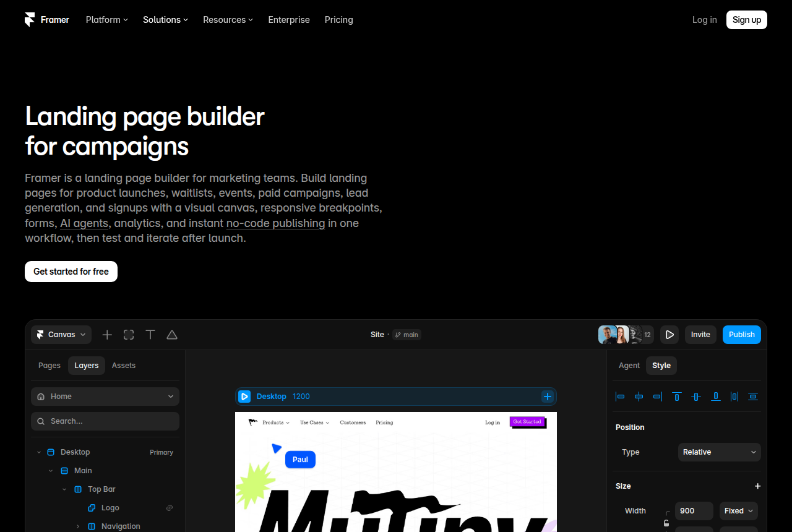Collapse the Top Bar layer
Screen dimensions: 792x532
64,489
